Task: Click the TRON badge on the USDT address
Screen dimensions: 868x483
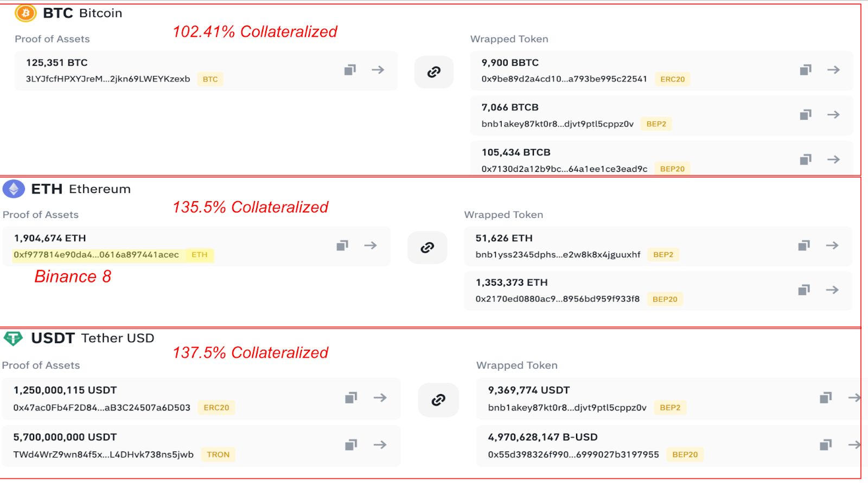Action: tap(218, 454)
